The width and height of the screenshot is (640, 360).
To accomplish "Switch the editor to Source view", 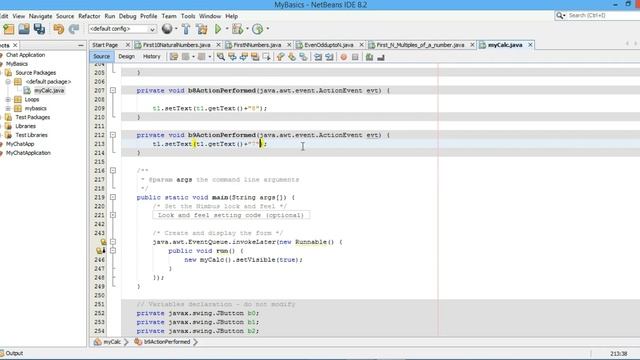I will [102, 56].
